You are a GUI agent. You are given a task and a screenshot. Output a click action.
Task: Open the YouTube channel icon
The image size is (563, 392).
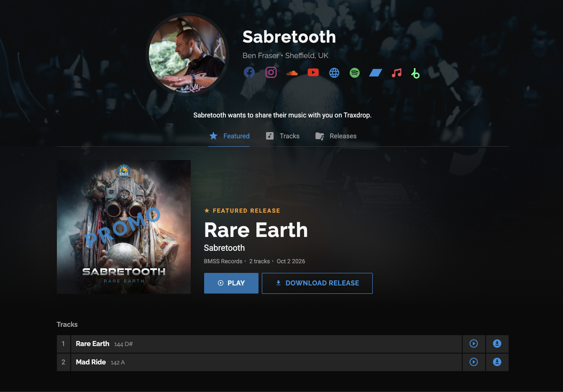pos(313,73)
